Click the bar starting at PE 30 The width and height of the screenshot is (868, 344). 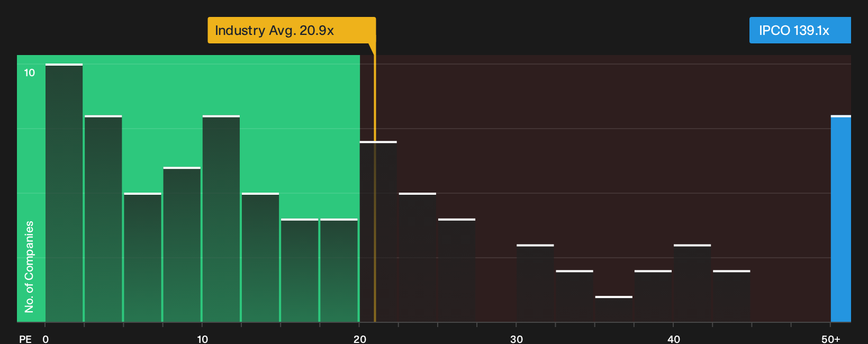click(535, 283)
